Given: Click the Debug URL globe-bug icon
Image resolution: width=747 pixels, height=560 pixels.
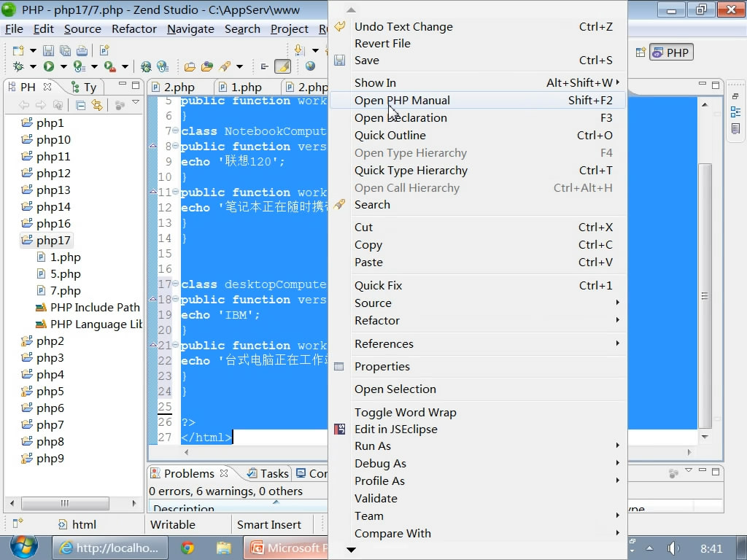Looking at the screenshot, I should pyautogui.click(x=146, y=66).
